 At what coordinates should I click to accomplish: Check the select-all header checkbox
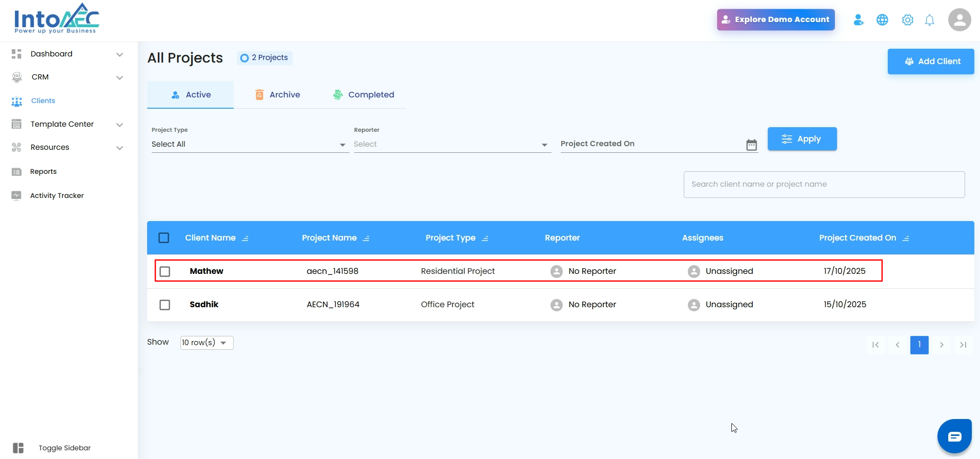coord(164,238)
